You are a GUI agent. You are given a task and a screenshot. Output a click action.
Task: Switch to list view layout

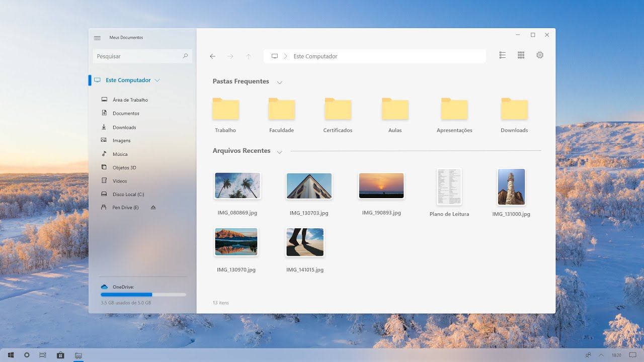tap(502, 55)
